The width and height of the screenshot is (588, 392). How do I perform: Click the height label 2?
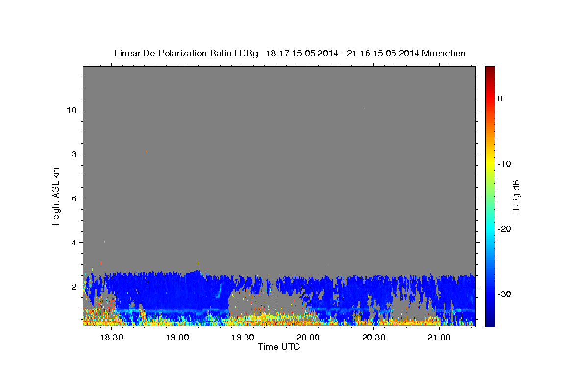pyautogui.click(x=74, y=286)
